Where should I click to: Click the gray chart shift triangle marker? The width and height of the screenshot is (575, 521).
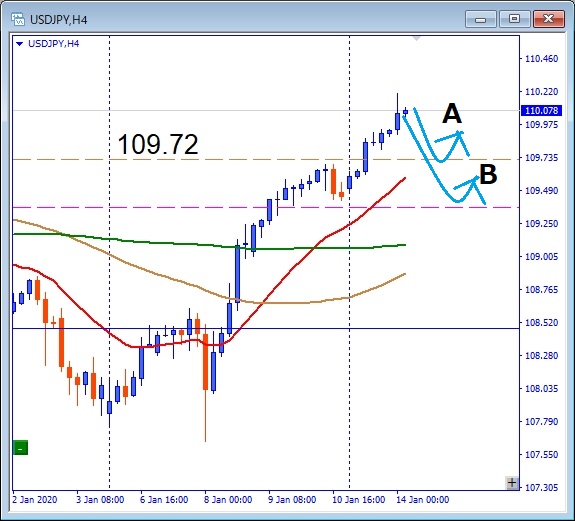coord(416,38)
